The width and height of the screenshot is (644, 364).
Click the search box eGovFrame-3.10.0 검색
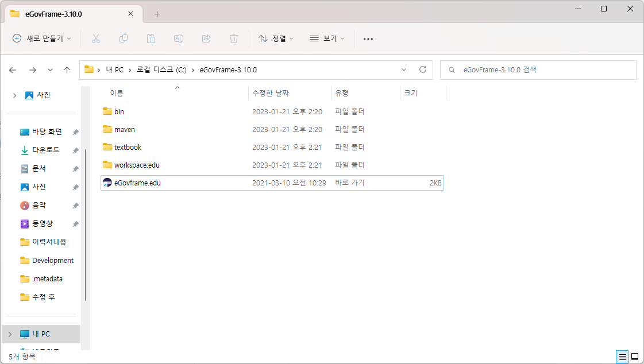[x=538, y=70]
